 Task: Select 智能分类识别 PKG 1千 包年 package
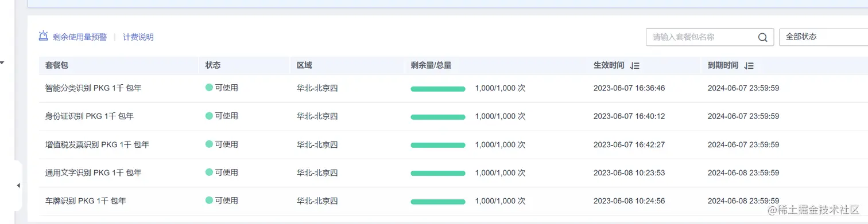[x=93, y=88]
